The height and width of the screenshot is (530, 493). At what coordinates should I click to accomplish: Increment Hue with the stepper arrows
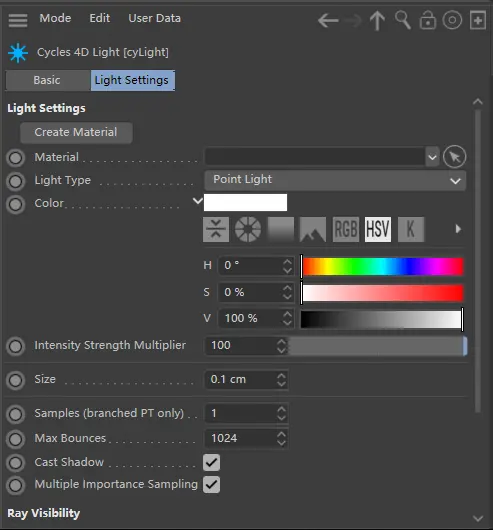(x=288, y=266)
